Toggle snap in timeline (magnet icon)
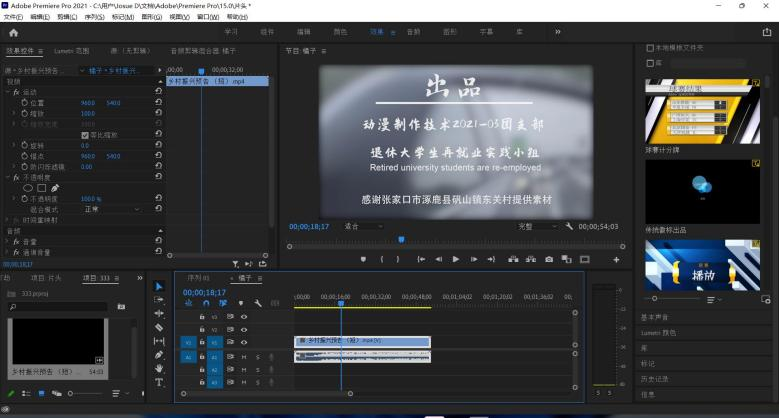Screen dimensions: 779x418 (x=206, y=303)
